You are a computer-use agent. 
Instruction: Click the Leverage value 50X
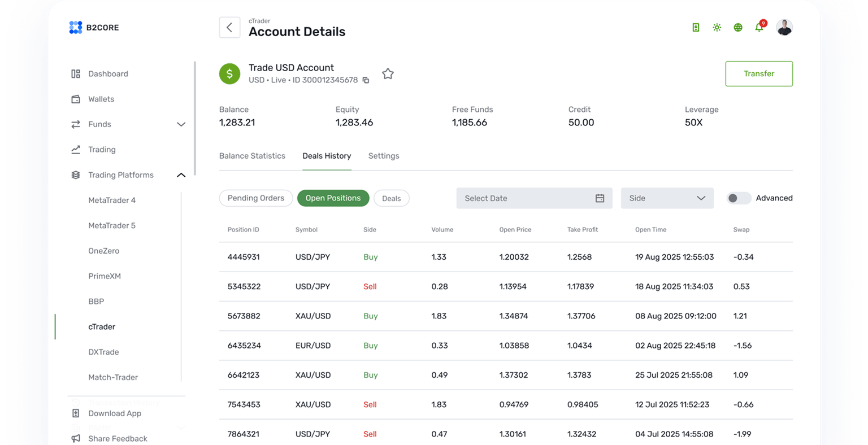point(693,123)
